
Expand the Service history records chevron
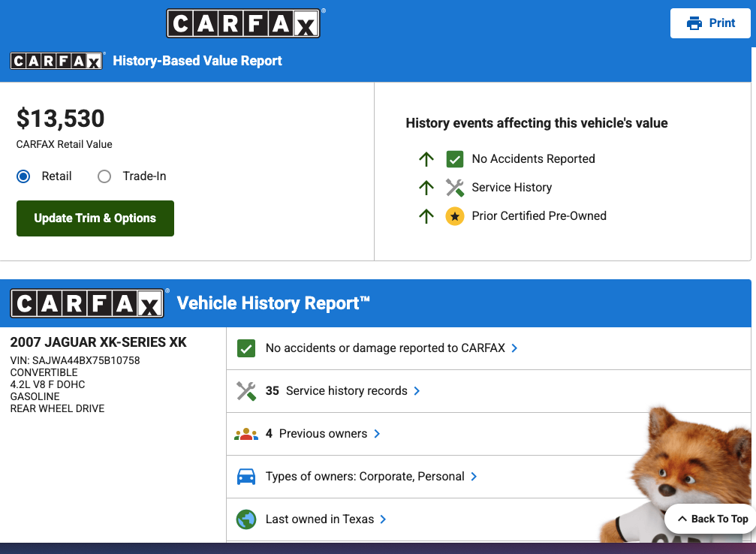pyautogui.click(x=417, y=391)
